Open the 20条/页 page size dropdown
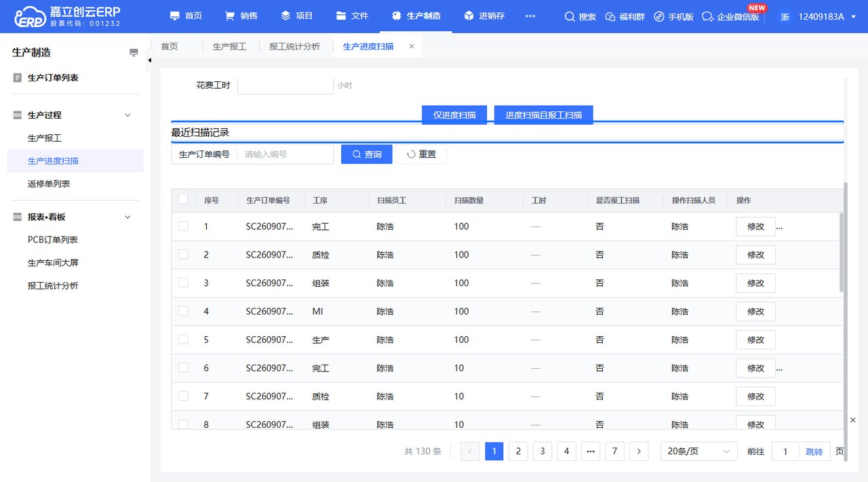This screenshot has width=868, height=482. 699,451
